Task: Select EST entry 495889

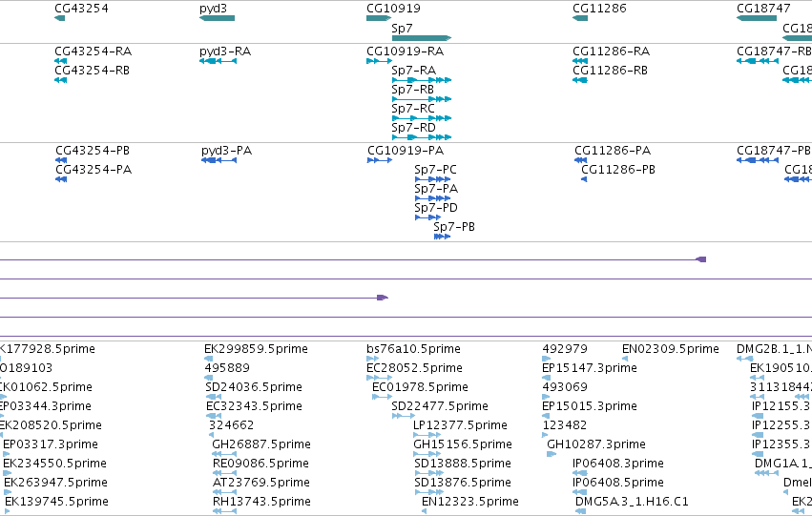Action: (x=227, y=368)
